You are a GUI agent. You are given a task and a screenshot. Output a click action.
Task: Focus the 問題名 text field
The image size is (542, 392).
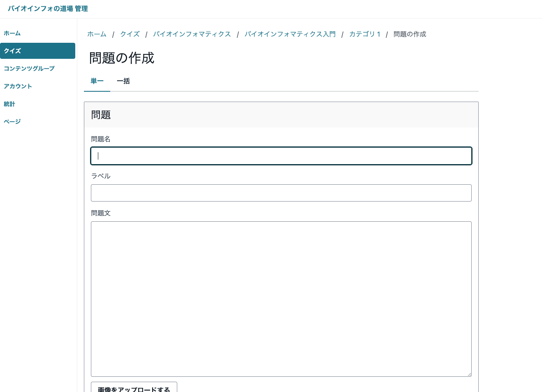point(281,156)
